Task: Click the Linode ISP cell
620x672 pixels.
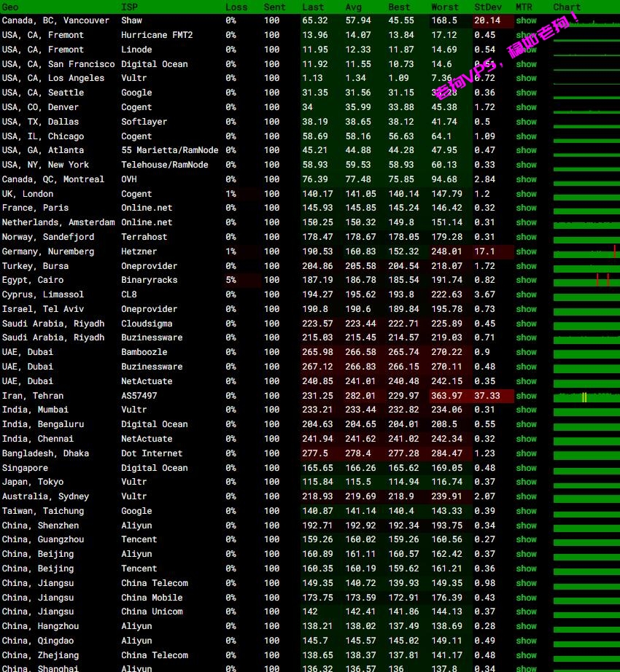Action: [136, 50]
